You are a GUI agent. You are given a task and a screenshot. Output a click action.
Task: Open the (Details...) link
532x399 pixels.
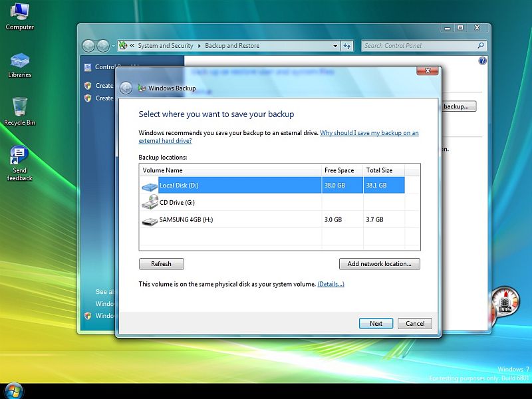click(331, 284)
